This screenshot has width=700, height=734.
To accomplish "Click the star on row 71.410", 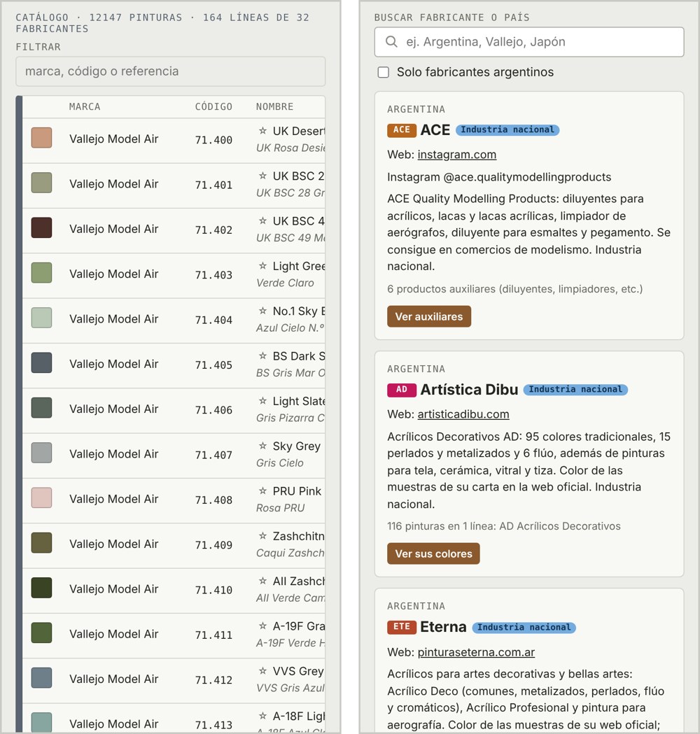I will (262, 581).
